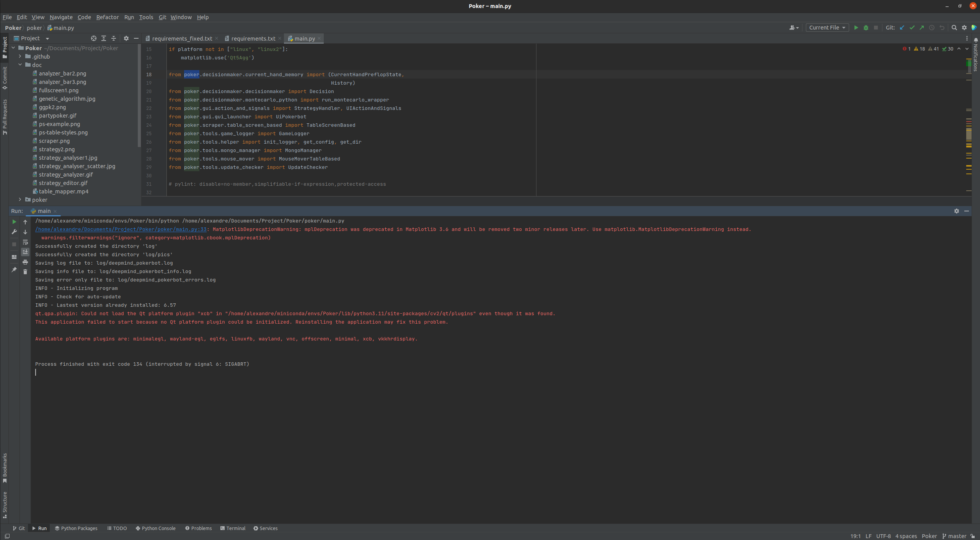Toggle soft-wrap in the Run console
This screenshot has width=980, height=540.
coord(25,242)
